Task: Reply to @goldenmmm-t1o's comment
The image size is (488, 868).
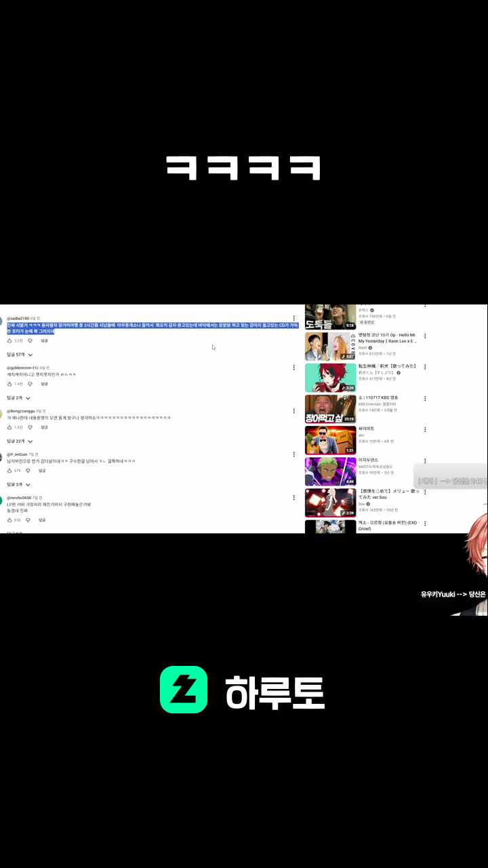Action: click(x=44, y=384)
